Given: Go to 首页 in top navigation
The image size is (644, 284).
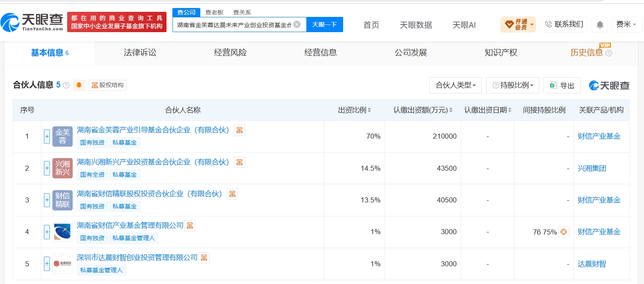Looking at the screenshot, I should coord(371,25).
